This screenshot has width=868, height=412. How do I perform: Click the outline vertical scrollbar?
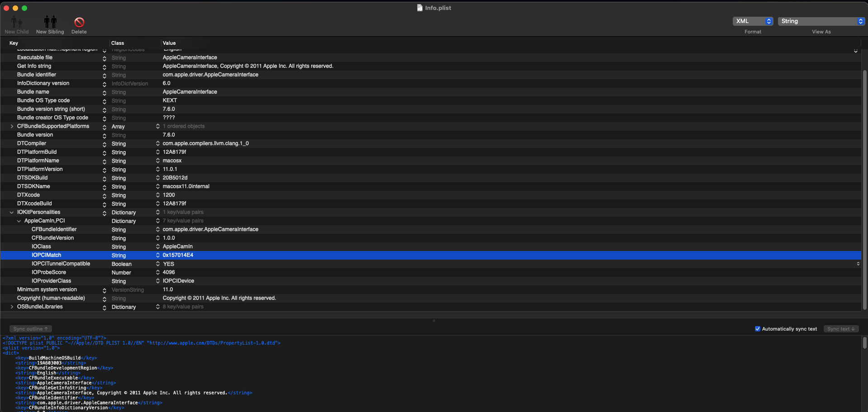pyautogui.click(x=864, y=181)
